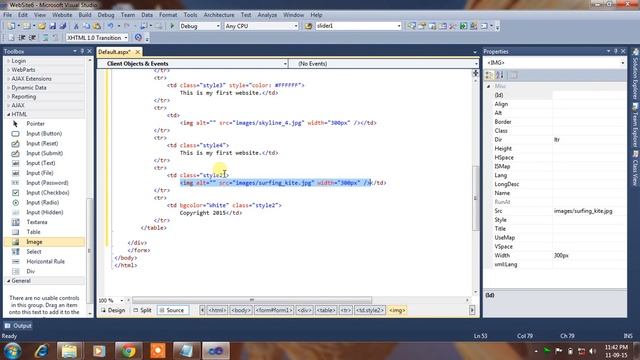Open the Architecture menu

(219, 15)
